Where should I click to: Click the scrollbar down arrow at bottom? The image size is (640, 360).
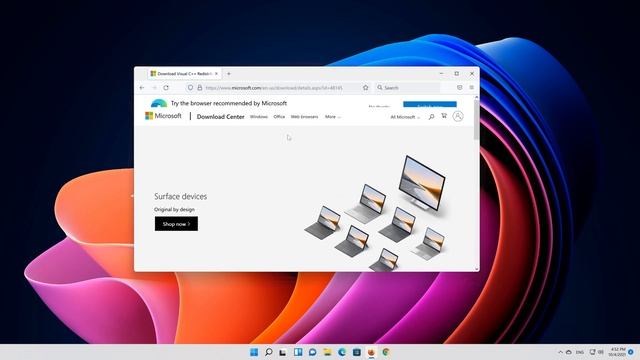pos(476,269)
